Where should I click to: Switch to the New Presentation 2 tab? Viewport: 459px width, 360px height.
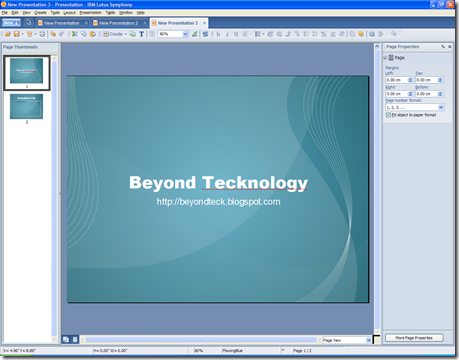119,23
